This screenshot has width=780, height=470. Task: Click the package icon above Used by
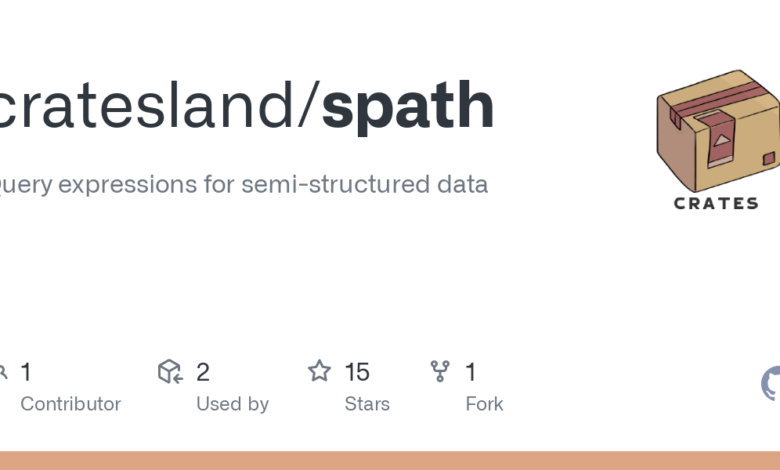coord(170,372)
